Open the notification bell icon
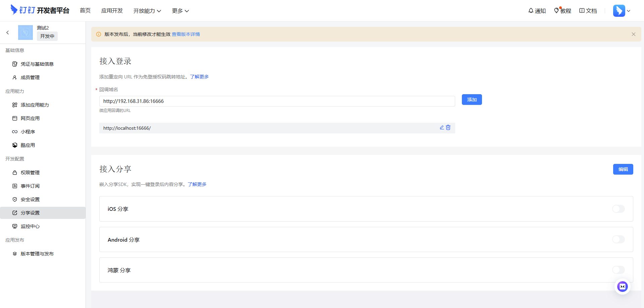Viewport: 644px width, 308px height. (x=531, y=11)
